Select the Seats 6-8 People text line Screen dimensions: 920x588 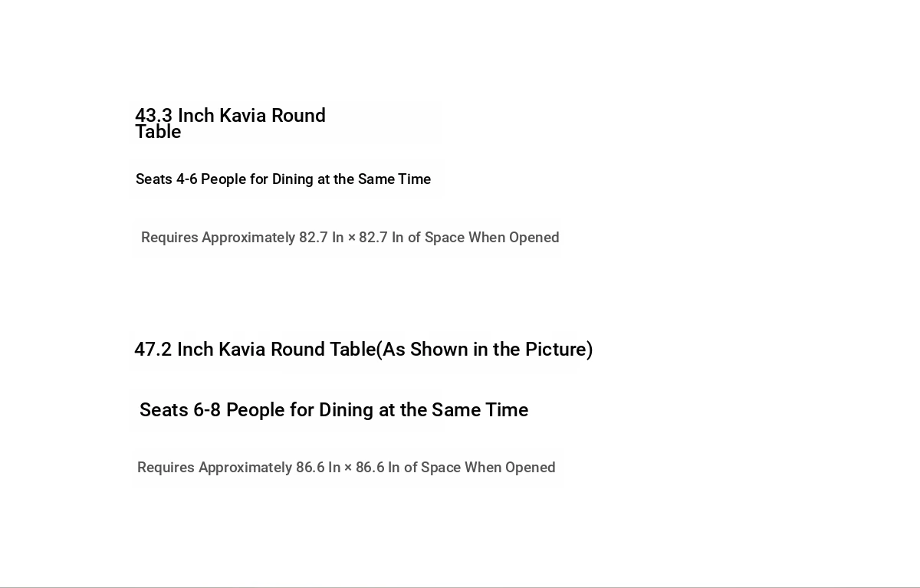tap(333, 410)
